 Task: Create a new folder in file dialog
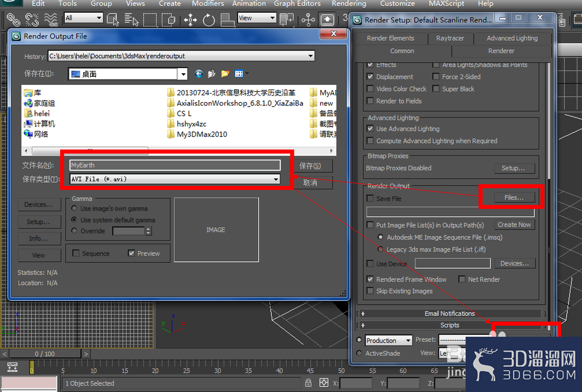click(225, 74)
